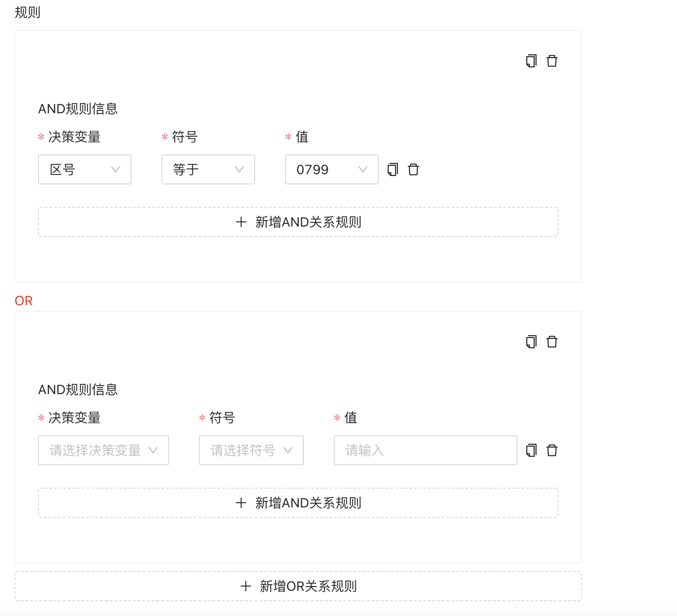
Task: Open the 等于 symbol dropdown
Action: (x=208, y=169)
